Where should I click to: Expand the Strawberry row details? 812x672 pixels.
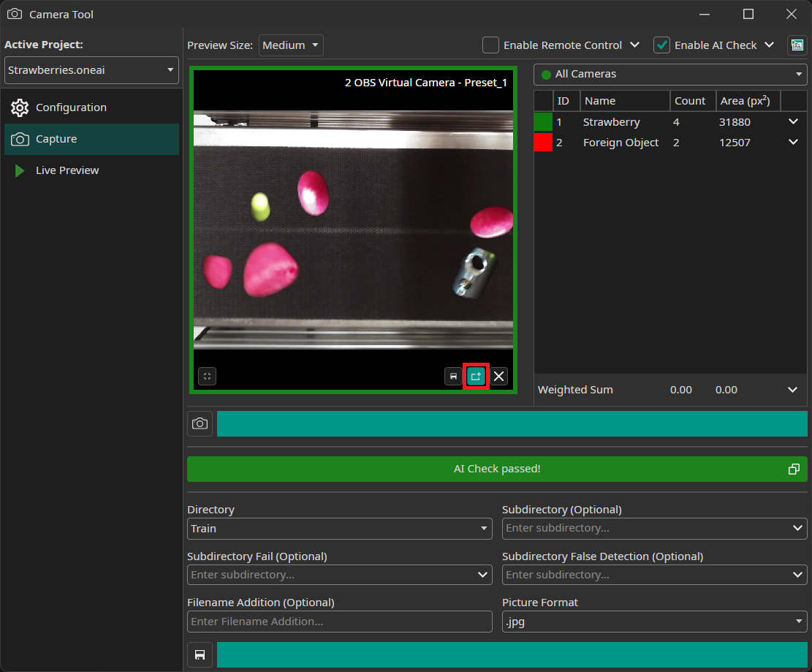pos(793,122)
